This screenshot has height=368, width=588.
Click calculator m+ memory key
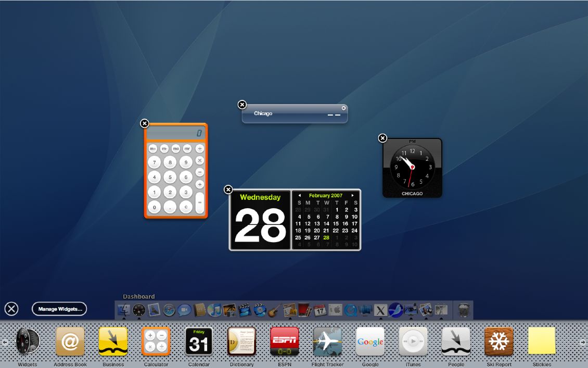point(153,148)
